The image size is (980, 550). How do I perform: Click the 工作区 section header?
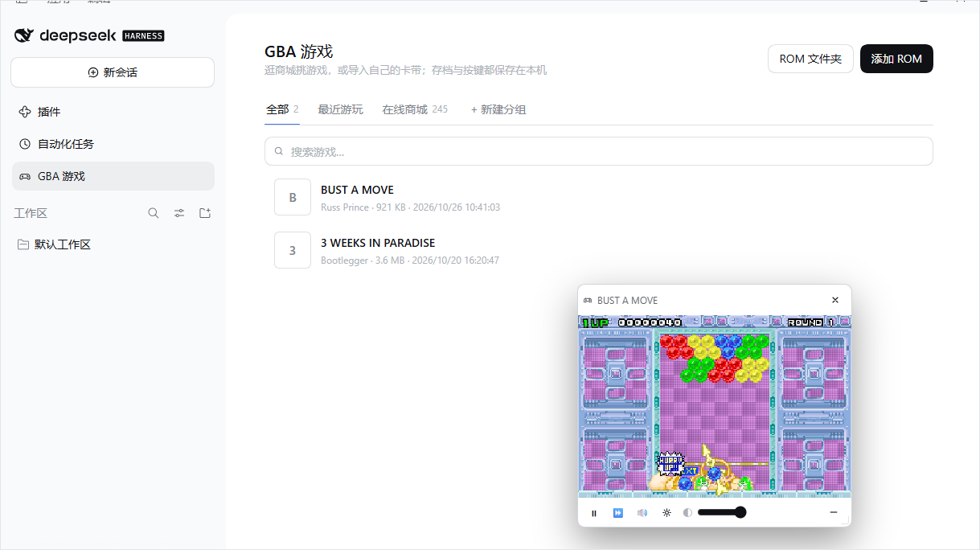click(31, 213)
